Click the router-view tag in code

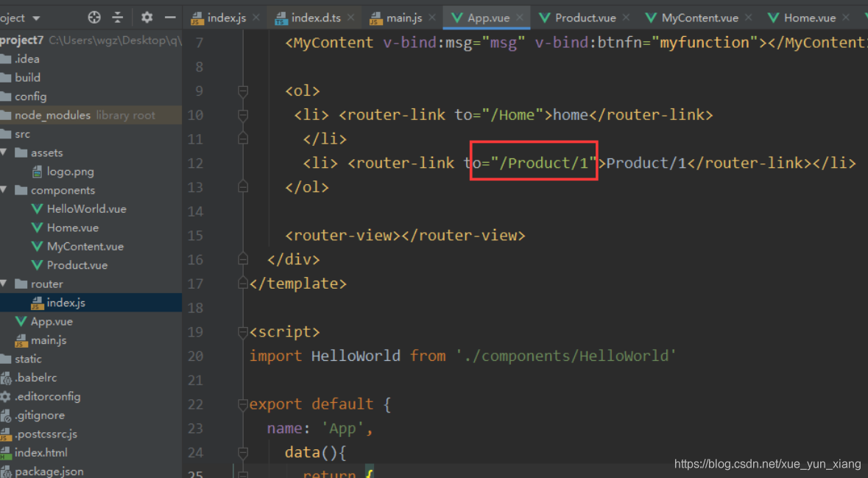pos(405,236)
